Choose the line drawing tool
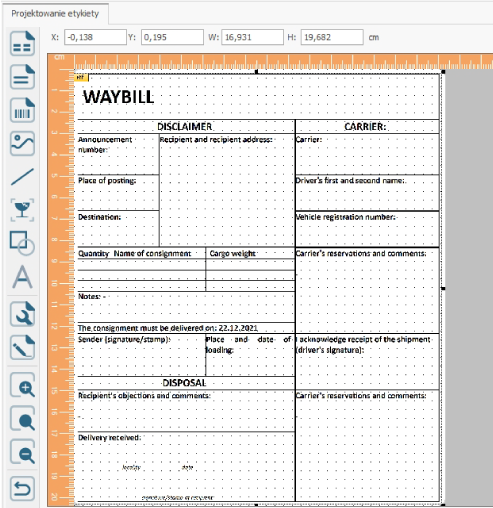This screenshot has width=493, height=508. point(22,177)
